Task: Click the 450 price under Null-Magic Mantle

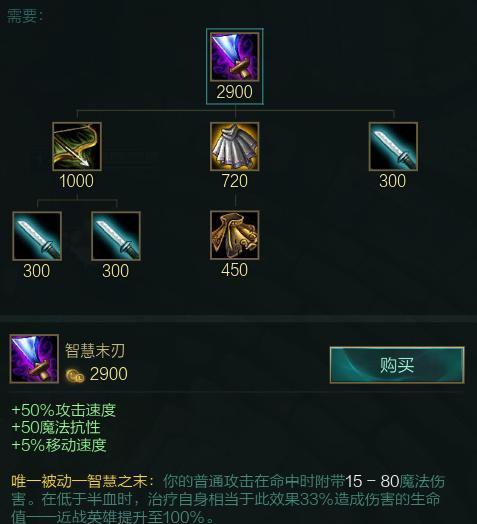Action: tap(234, 270)
